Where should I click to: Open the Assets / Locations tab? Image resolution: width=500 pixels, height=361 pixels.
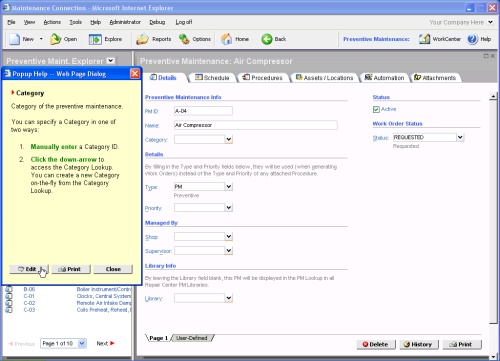[x=324, y=78]
